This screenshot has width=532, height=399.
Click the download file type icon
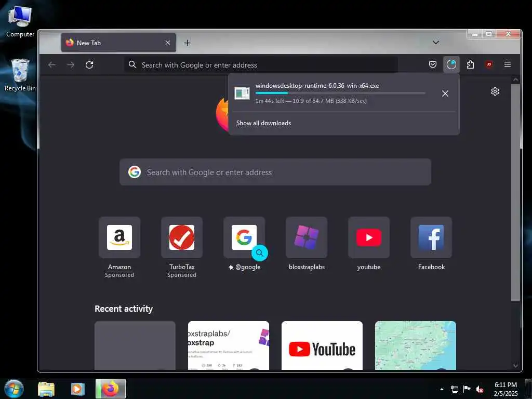(x=242, y=94)
